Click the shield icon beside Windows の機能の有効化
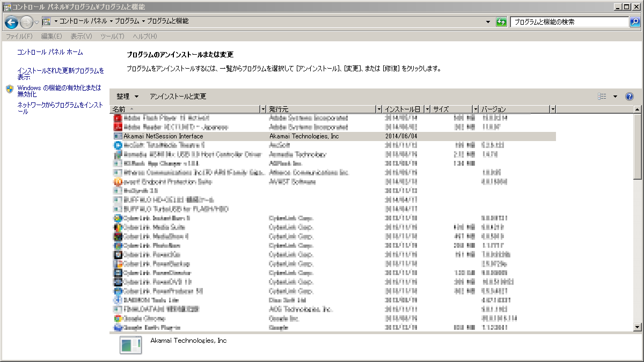This screenshot has width=644, height=362. [x=10, y=88]
